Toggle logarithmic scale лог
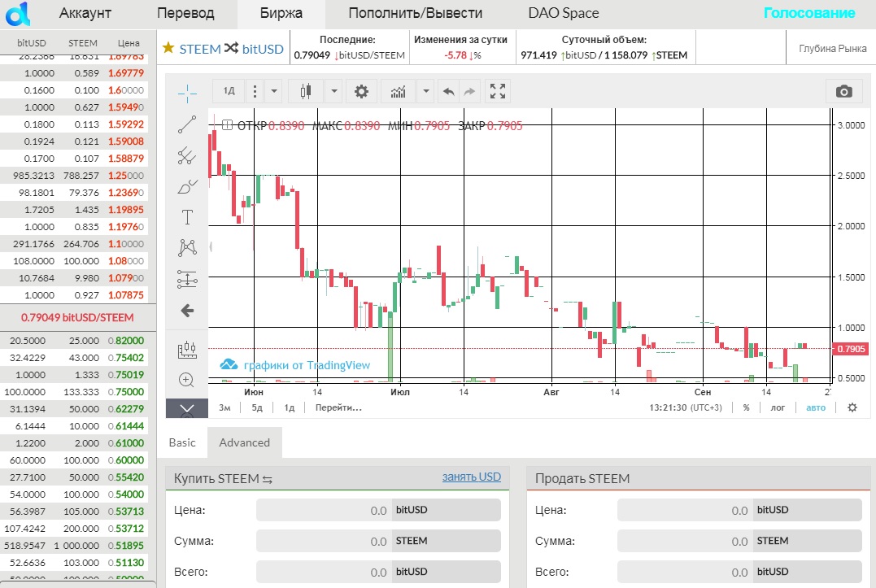Image resolution: width=876 pixels, height=588 pixels. pyautogui.click(x=778, y=407)
